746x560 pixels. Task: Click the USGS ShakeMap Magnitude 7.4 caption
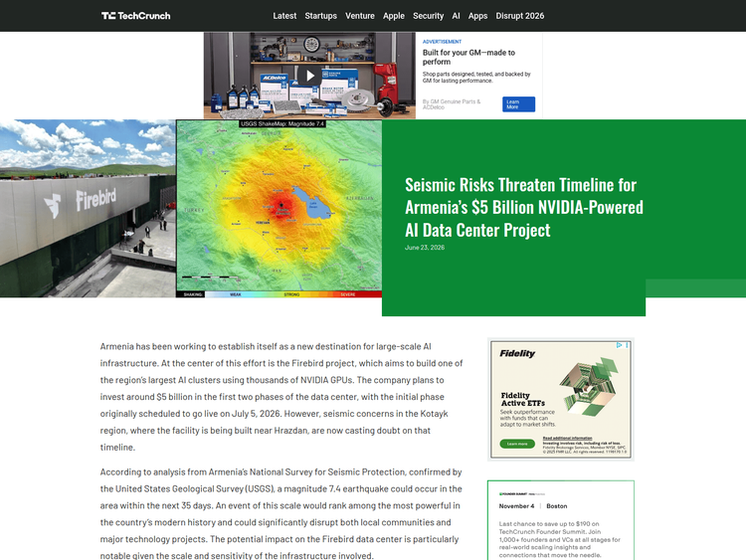tap(282, 123)
